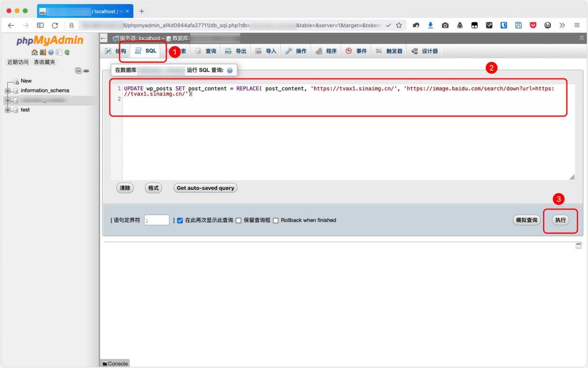The height and width of the screenshot is (368, 588).
Task: Click the green reload navigation icon
Action: pyautogui.click(x=67, y=52)
